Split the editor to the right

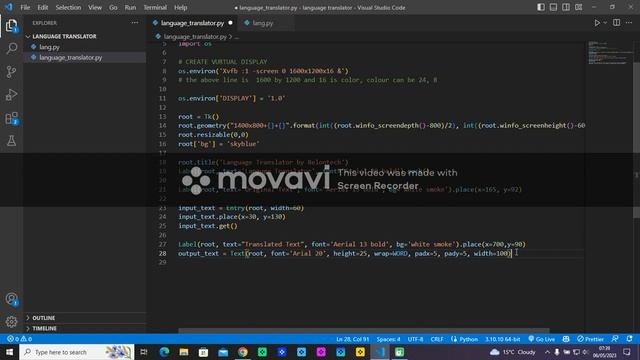coord(617,23)
